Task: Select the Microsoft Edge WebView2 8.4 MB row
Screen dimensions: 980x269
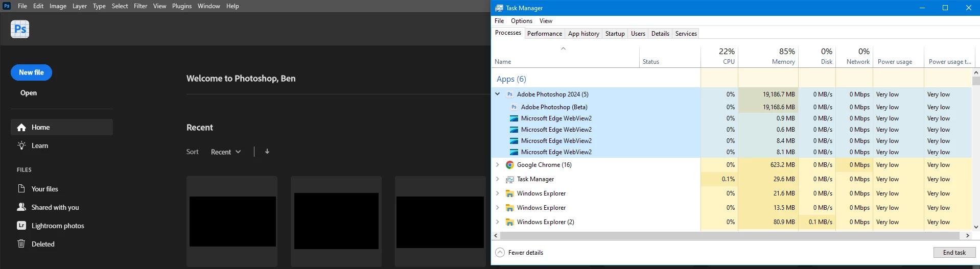Action: (731, 141)
